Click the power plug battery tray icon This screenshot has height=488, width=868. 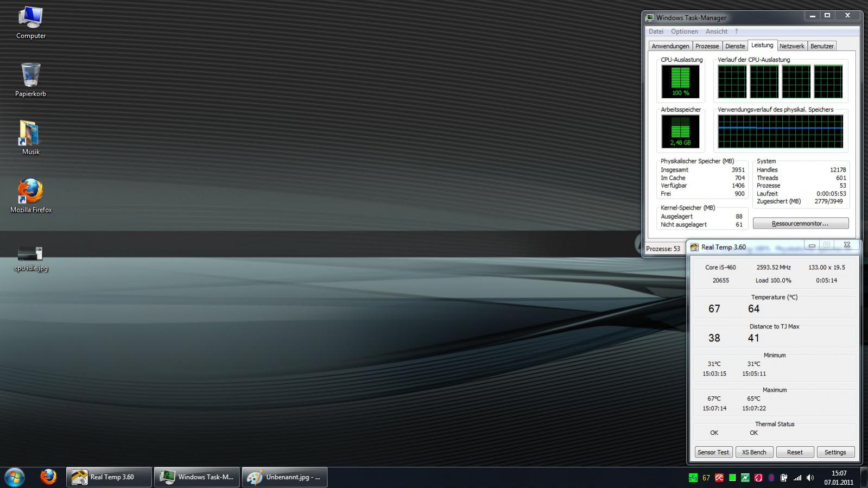coord(784,478)
